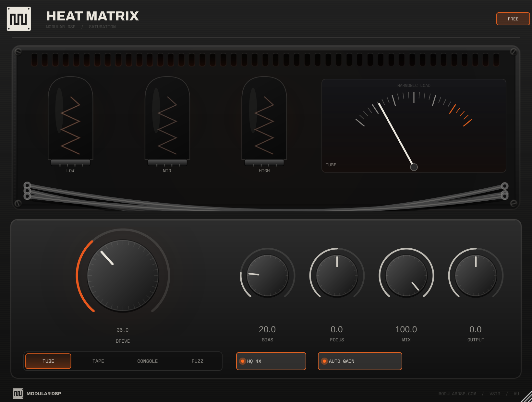Click the Heat Matrix logo icon

(x=19, y=19)
